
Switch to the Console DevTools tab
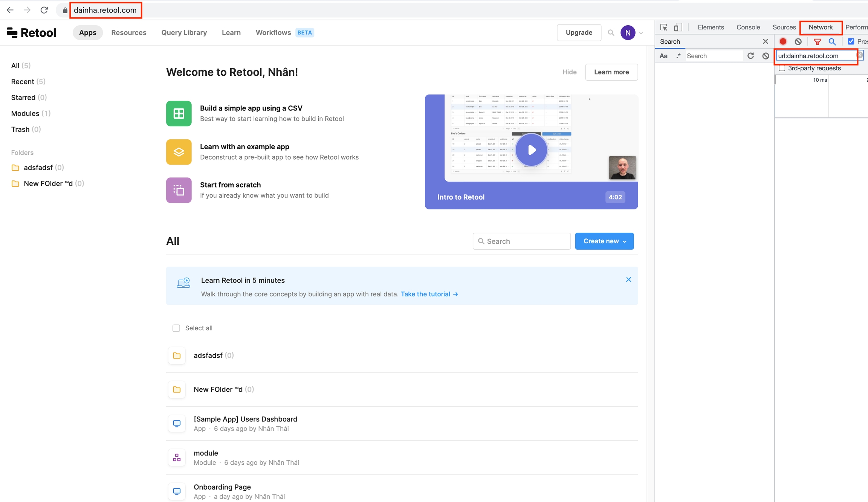pos(748,27)
